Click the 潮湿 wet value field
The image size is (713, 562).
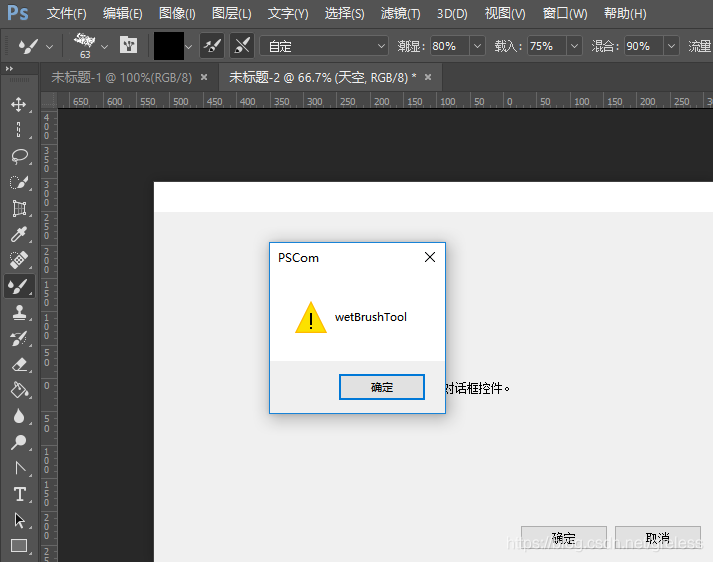[x=449, y=46]
